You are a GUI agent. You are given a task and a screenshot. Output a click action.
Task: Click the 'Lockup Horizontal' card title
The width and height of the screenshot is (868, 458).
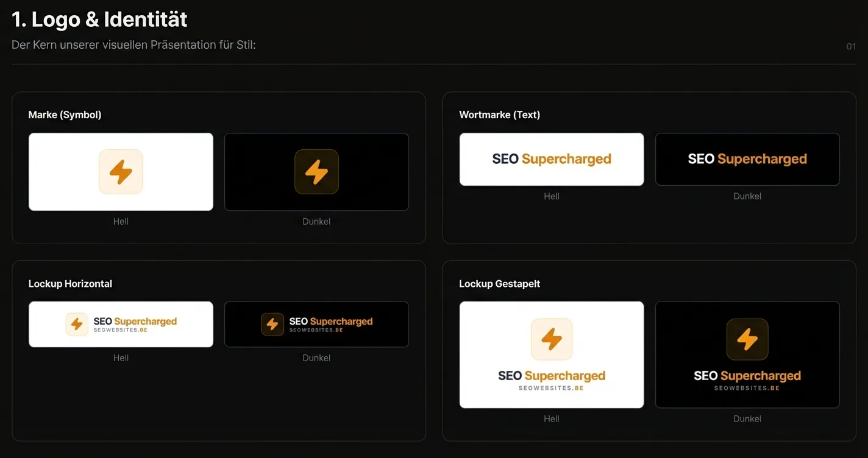point(70,284)
